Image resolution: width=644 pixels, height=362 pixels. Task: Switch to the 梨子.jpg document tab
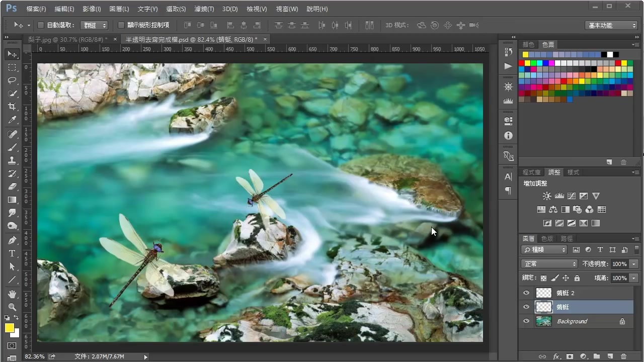point(67,39)
